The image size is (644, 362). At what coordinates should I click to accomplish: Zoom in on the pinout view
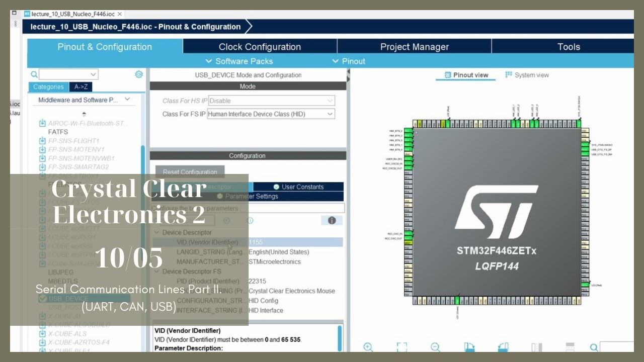[x=368, y=347]
